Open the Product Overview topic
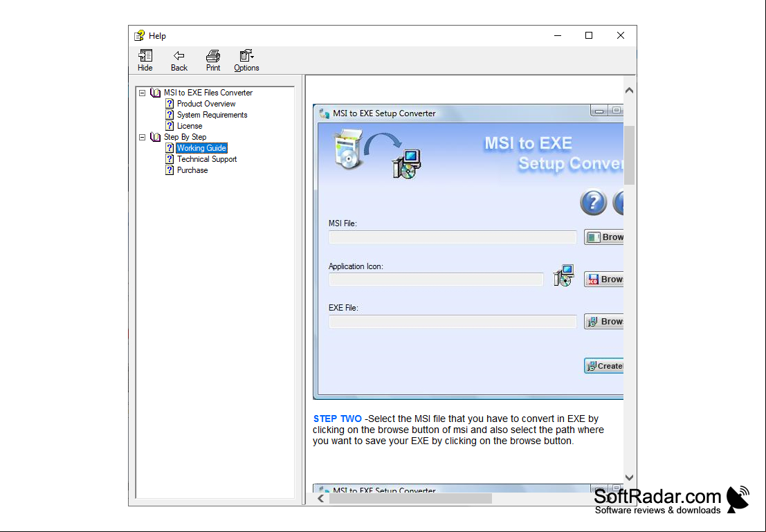This screenshot has width=766, height=532. 206,104
